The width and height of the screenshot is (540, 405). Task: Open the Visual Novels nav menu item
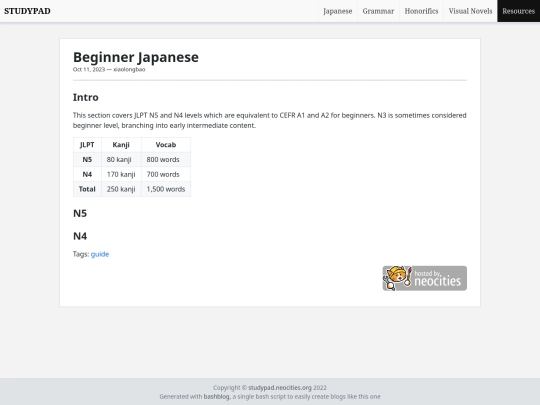[470, 11]
